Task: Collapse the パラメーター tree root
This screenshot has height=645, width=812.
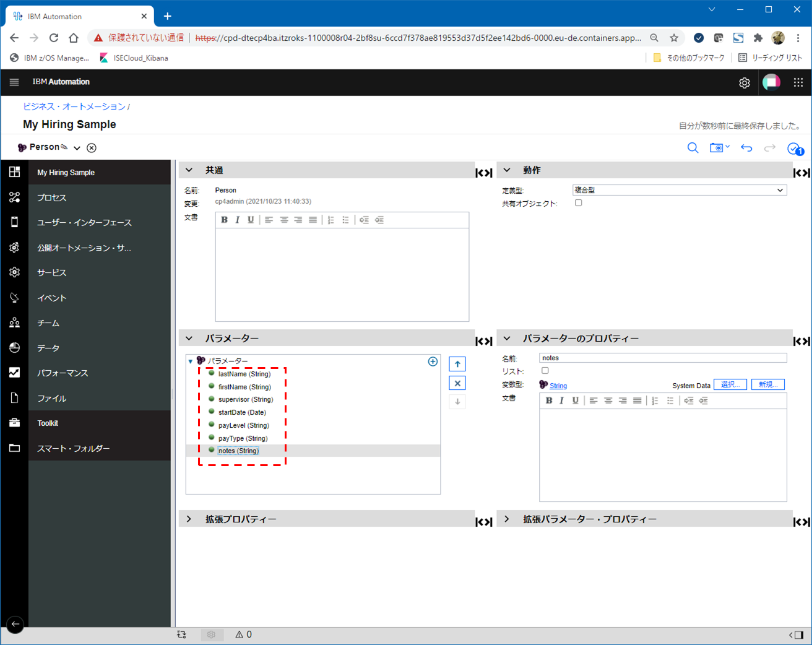Action: (191, 361)
